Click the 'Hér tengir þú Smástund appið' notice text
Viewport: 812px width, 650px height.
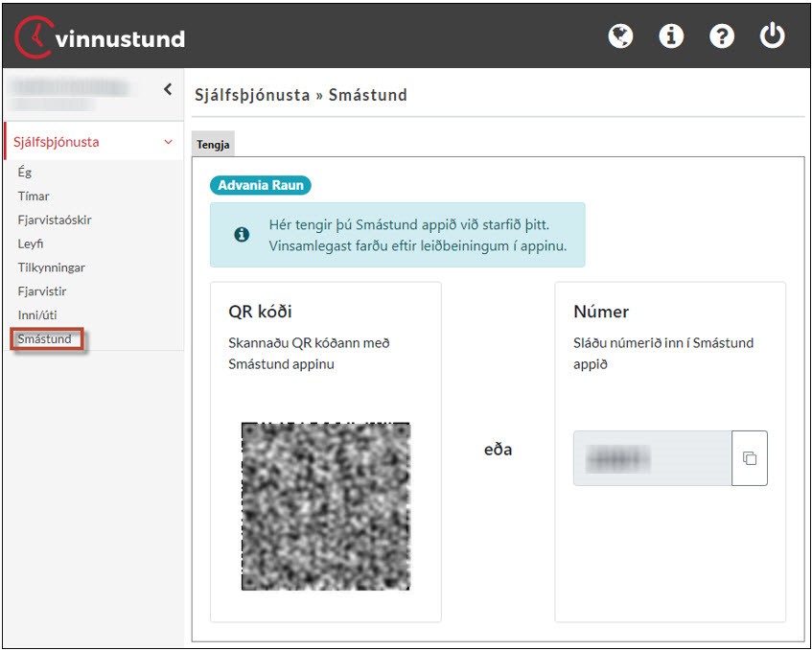pyautogui.click(x=417, y=235)
